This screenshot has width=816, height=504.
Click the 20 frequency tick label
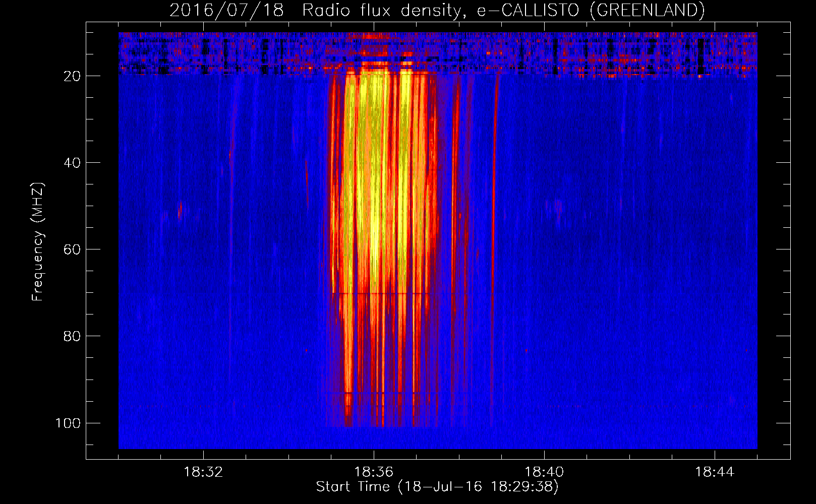pos(72,76)
